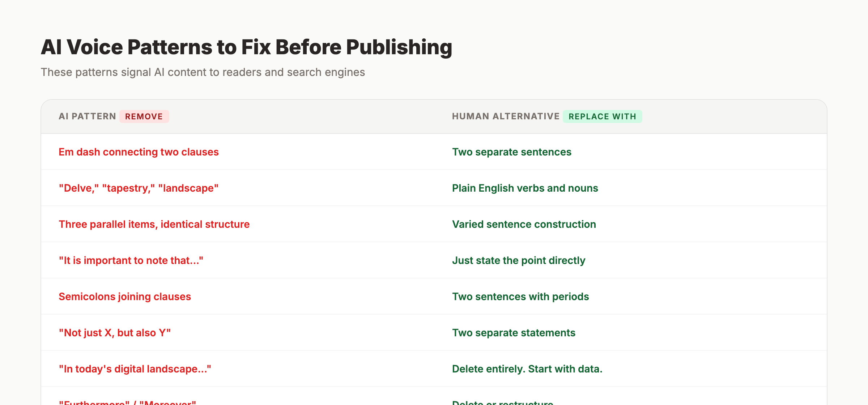
Task: Click Three parallel items, identical structure
Action: tap(154, 224)
